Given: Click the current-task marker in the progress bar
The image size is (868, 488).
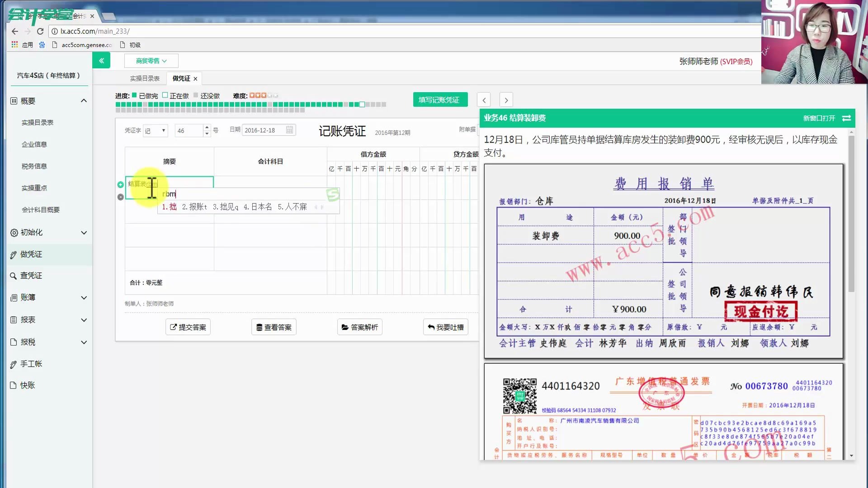Looking at the screenshot, I should pyautogui.click(x=362, y=104).
